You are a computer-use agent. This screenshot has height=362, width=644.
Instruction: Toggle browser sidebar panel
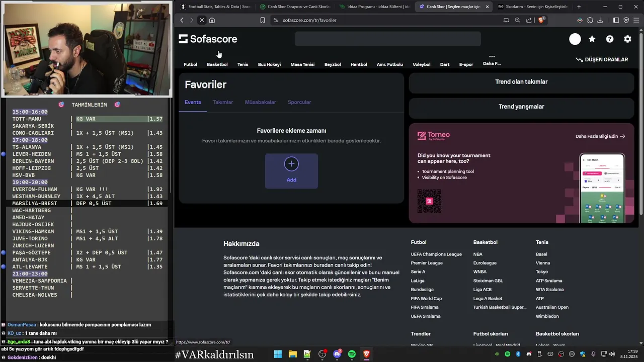coord(616,20)
